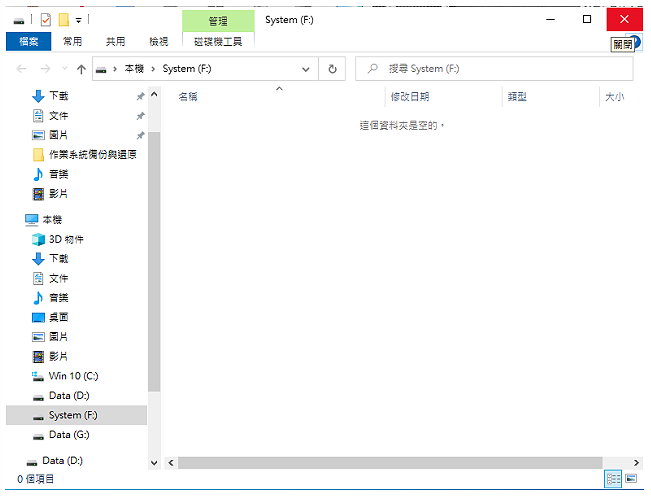Image resolution: width=651 pixels, height=496 pixels.
Task: Unpin 文件 using its pin icon
Action: click(x=141, y=116)
